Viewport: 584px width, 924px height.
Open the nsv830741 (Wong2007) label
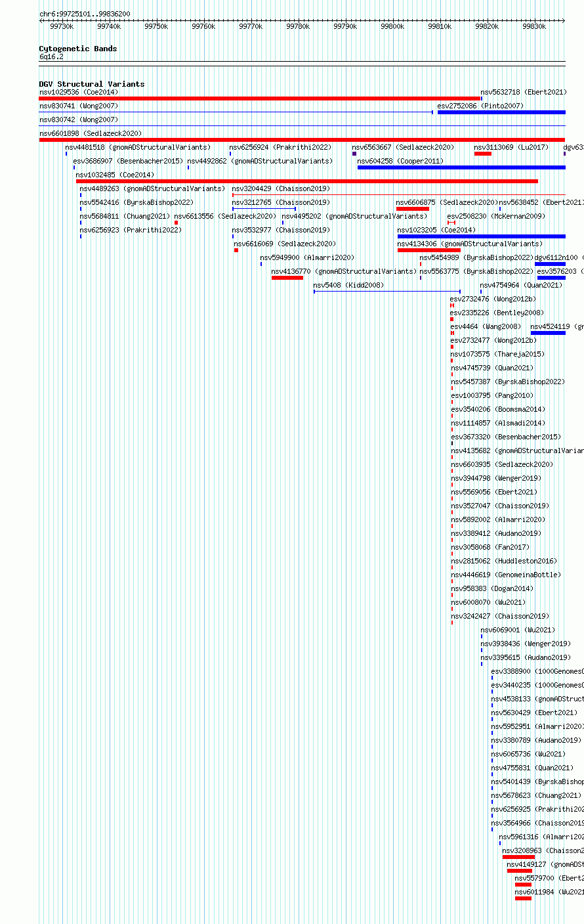tap(79, 106)
